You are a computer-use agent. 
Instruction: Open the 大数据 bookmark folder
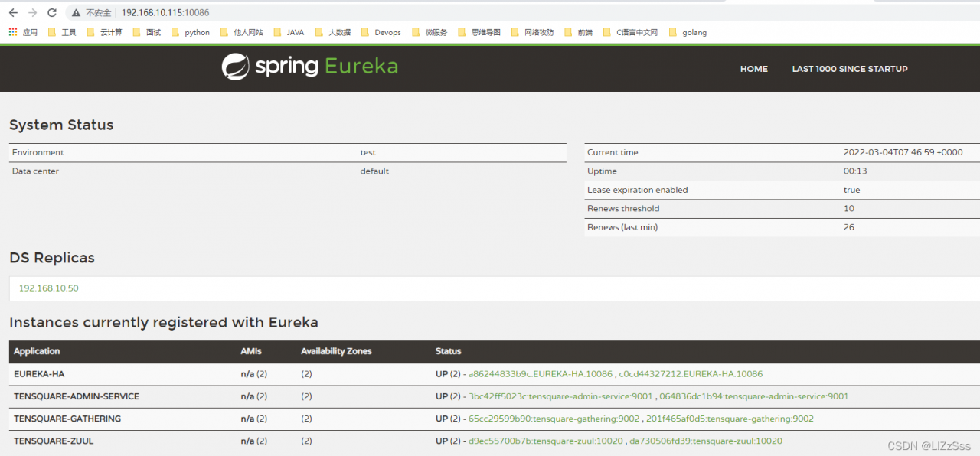[332, 32]
